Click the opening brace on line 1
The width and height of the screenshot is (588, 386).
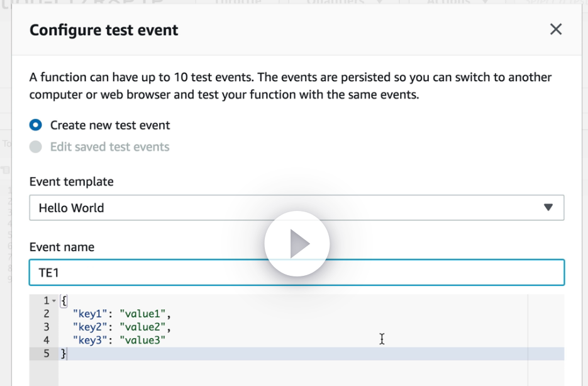point(63,301)
